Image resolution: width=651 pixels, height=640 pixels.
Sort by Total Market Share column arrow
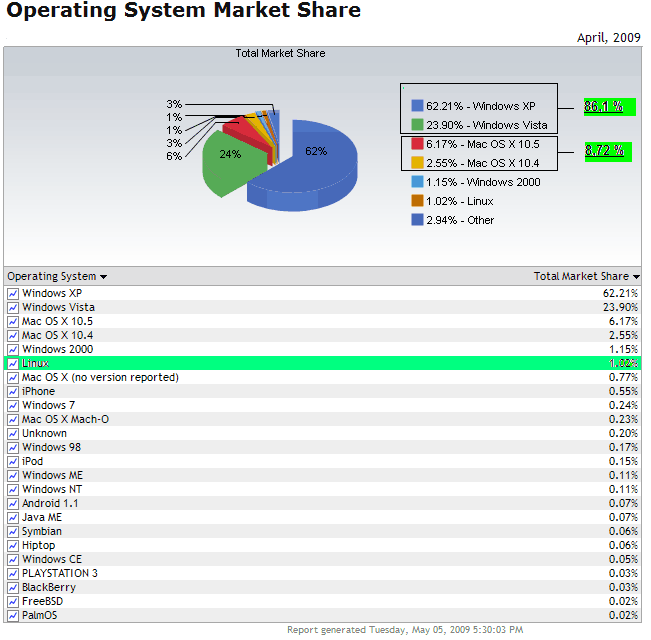click(636, 277)
